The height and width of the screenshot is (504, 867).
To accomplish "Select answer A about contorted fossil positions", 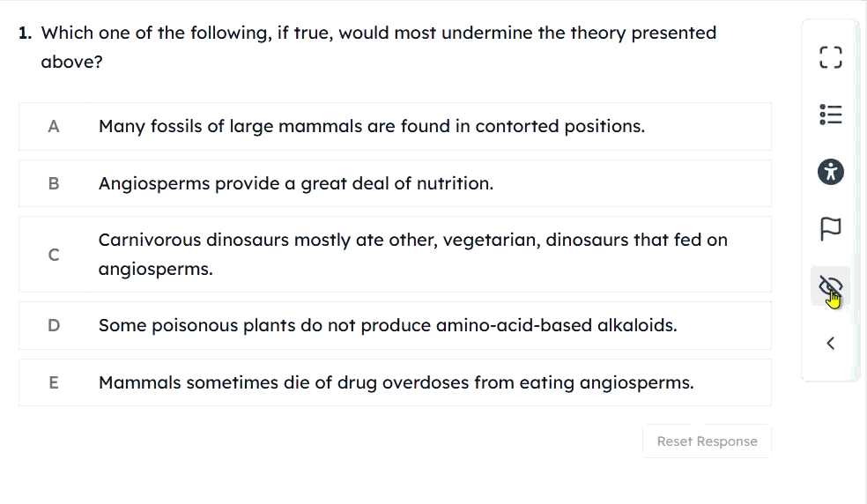I will 395,126.
